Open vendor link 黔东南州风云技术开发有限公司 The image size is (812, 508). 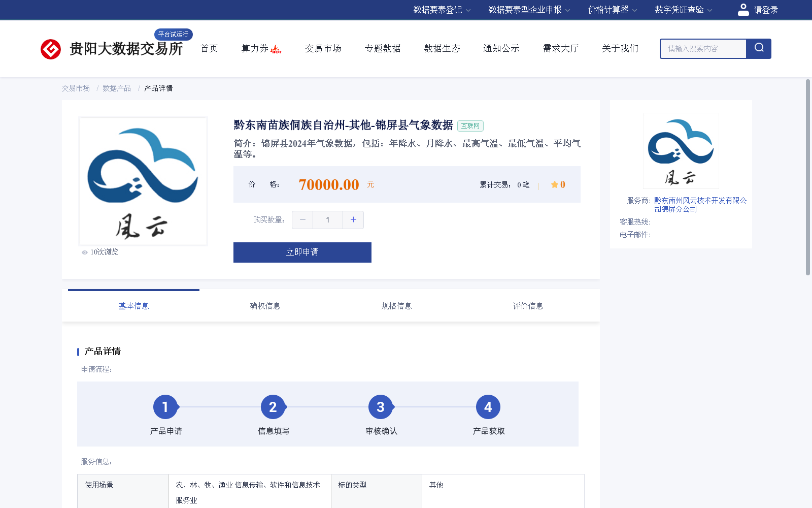(700, 205)
